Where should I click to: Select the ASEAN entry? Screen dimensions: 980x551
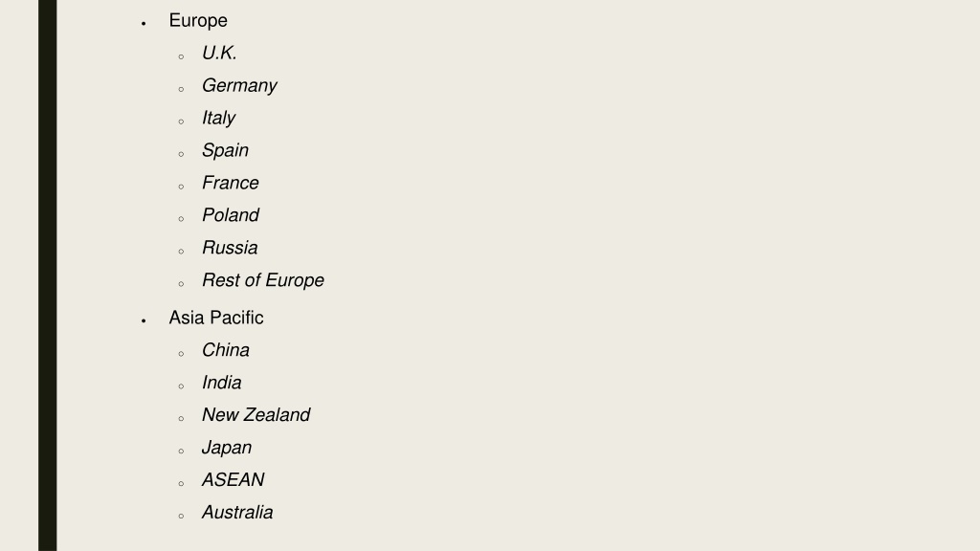point(234,480)
